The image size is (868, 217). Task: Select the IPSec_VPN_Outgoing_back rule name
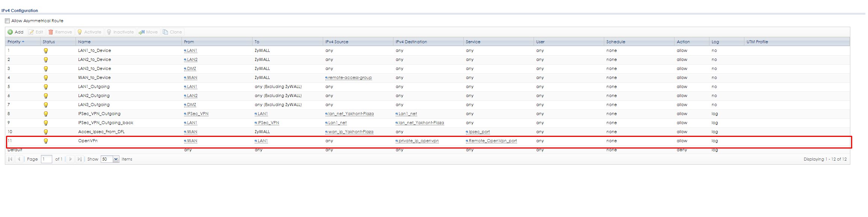(106, 123)
